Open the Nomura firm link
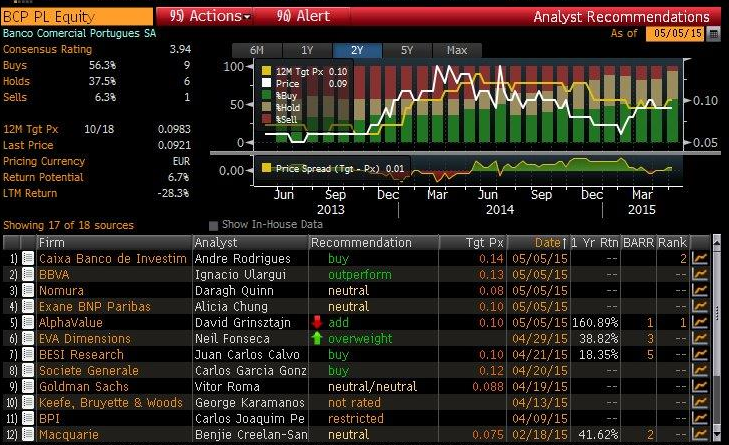The height and width of the screenshot is (445, 729). coord(61,291)
